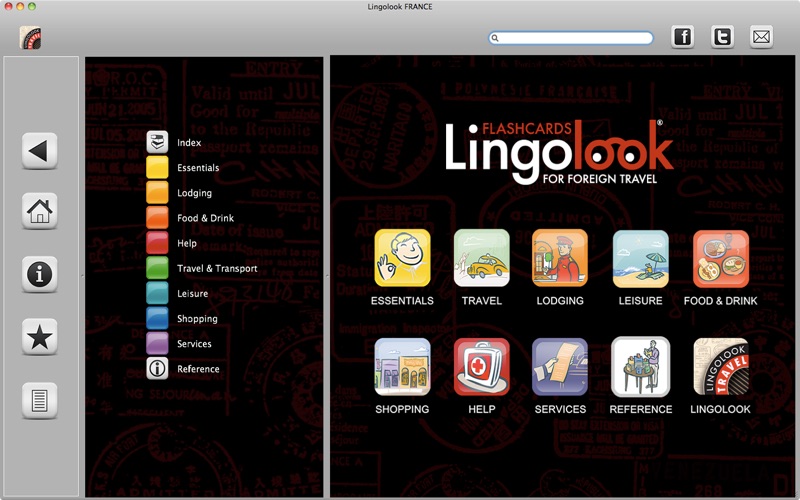The image size is (800, 500).
Task: Choose Essentials in the category list
Action: (198, 168)
